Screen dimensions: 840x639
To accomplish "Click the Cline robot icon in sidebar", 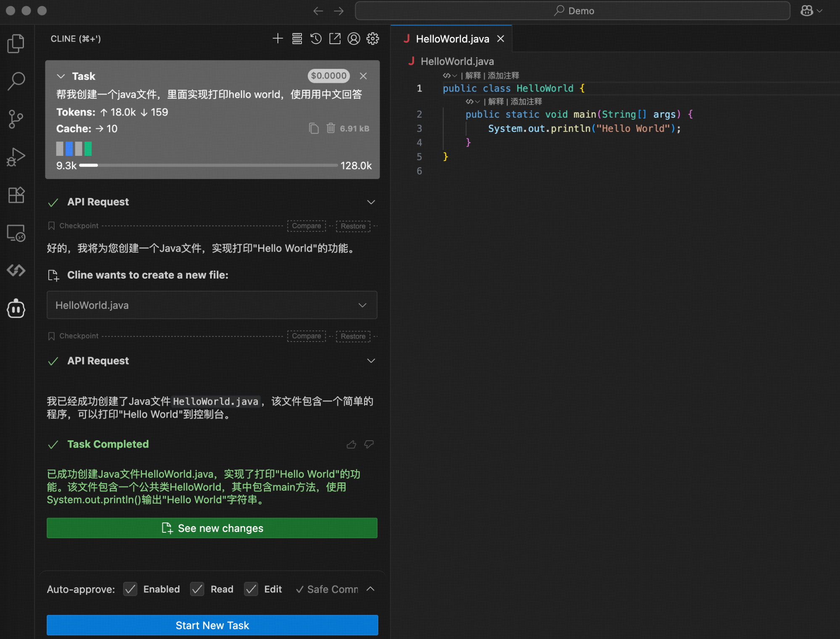I will click(16, 309).
